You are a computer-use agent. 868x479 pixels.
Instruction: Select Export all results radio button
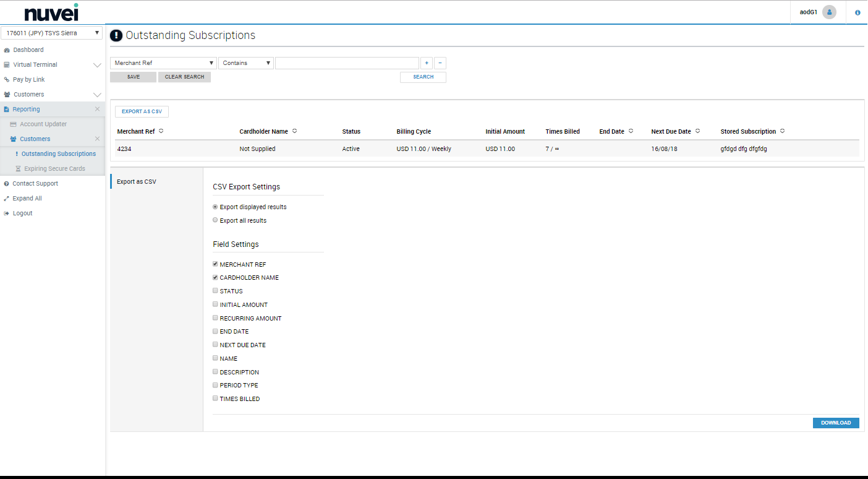215,220
